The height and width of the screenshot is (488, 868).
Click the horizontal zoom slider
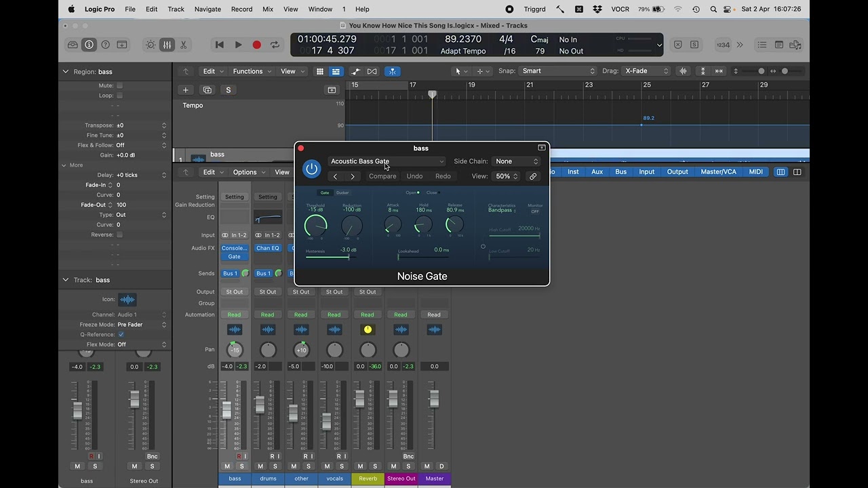click(791, 71)
